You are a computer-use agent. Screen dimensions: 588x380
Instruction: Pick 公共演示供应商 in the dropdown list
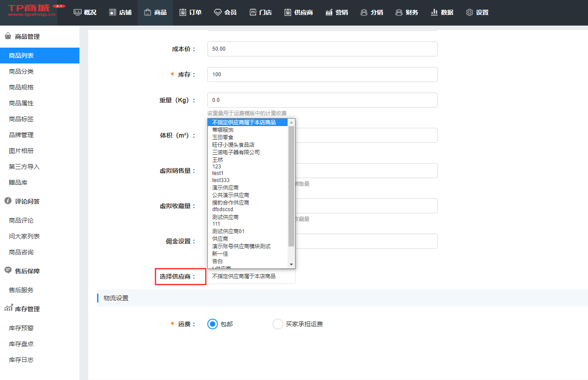tap(231, 195)
